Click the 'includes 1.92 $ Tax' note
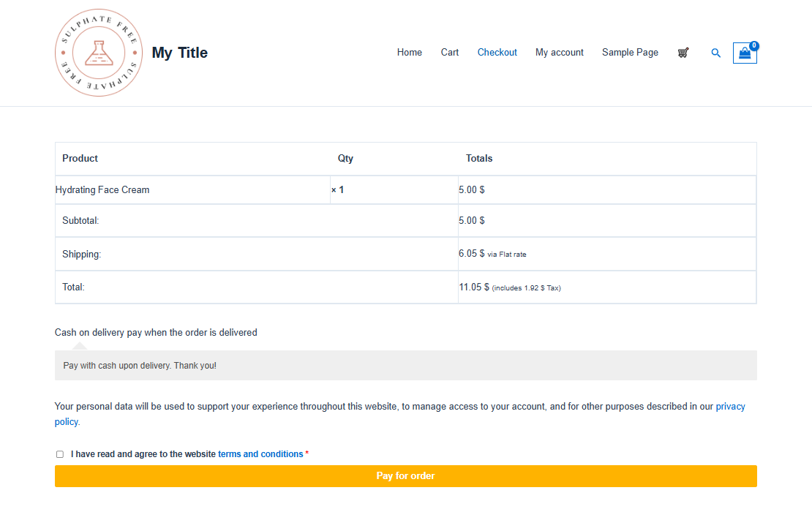The height and width of the screenshot is (512, 812). tap(527, 288)
